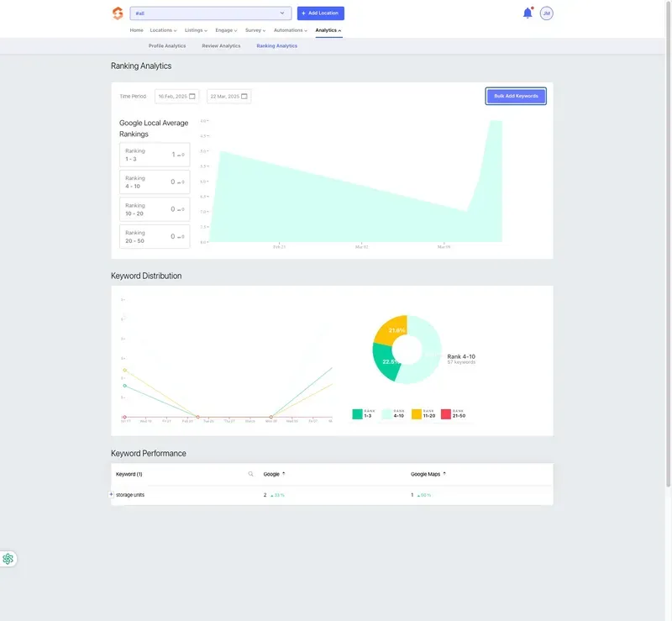Screen dimensions: 672x621
Task: Expand the storage units keyword row
Action: point(111,494)
